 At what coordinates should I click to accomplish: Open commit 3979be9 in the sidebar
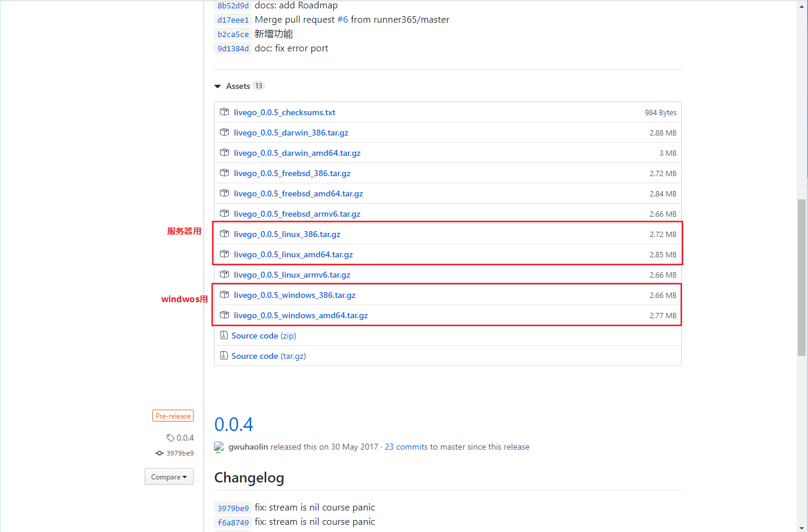pyautogui.click(x=180, y=453)
